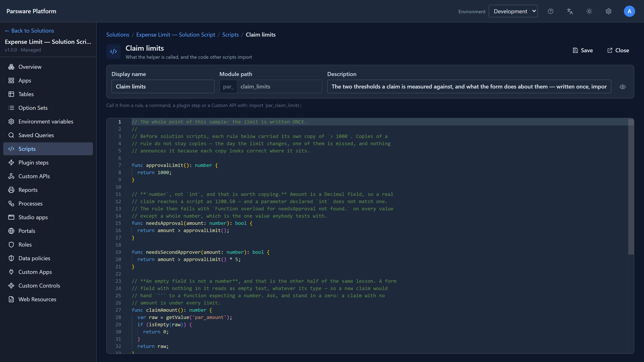The width and height of the screenshot is (644, 362).
Task: Toggle the description preview eye icon
Action: (622, 87)
